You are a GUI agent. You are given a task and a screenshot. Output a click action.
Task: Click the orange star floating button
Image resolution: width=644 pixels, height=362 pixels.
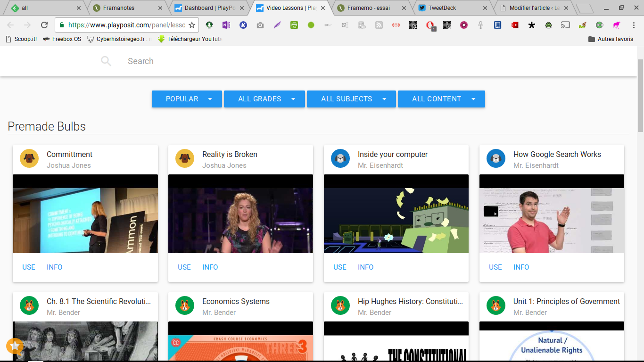click(x=15, y=346)
